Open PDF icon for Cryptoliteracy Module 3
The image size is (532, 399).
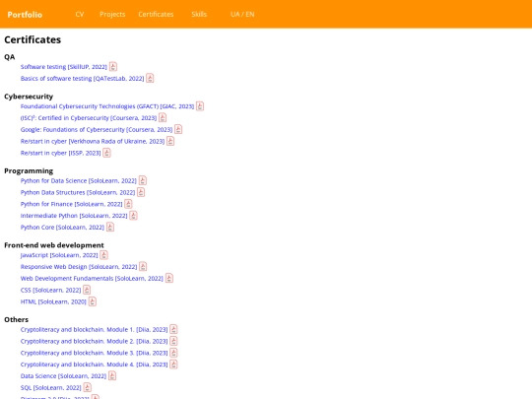pos(173,353)
